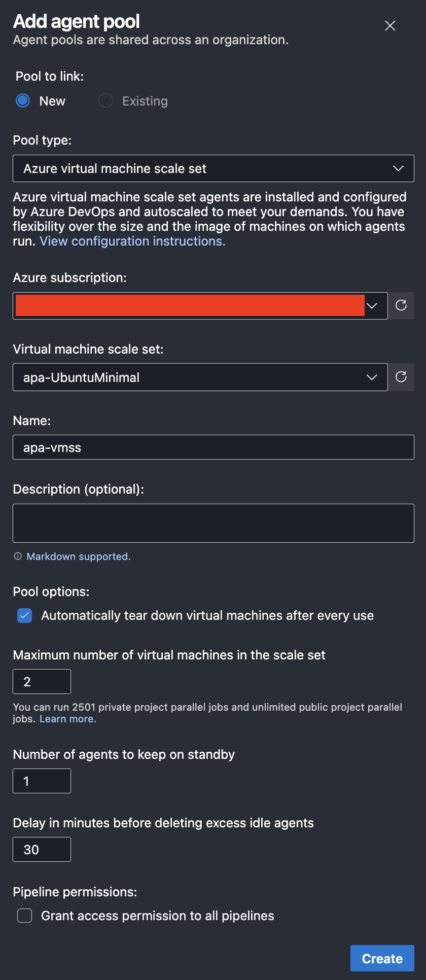Refresh the virtual machine scale set list
The image size is (426, 980).
point(401,377)
